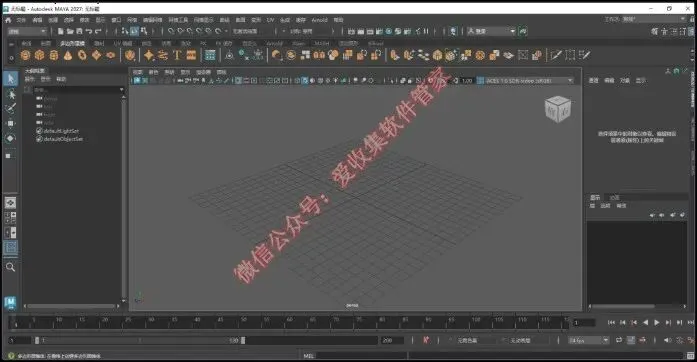Viewport: 697px width, 362px height.
Task: Open the menu set dropdown at top left
Action: 27,31
